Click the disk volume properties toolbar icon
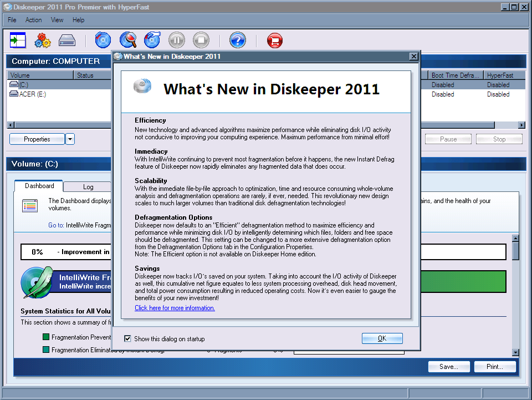 click(67, 40)
